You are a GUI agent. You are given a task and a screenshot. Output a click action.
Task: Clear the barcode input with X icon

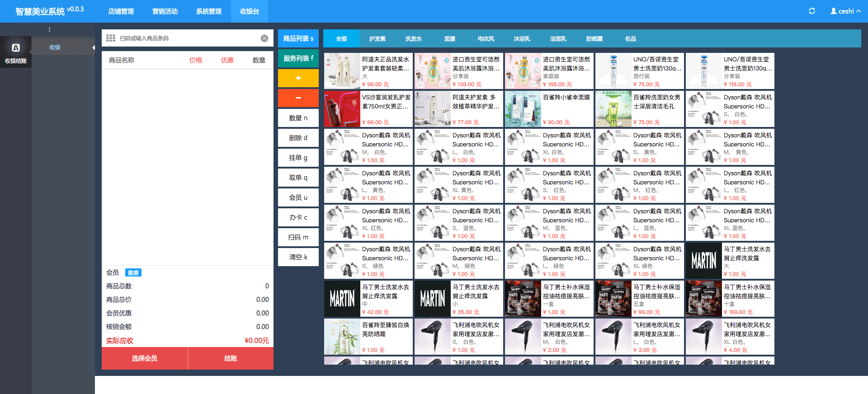tap(264, 38)
